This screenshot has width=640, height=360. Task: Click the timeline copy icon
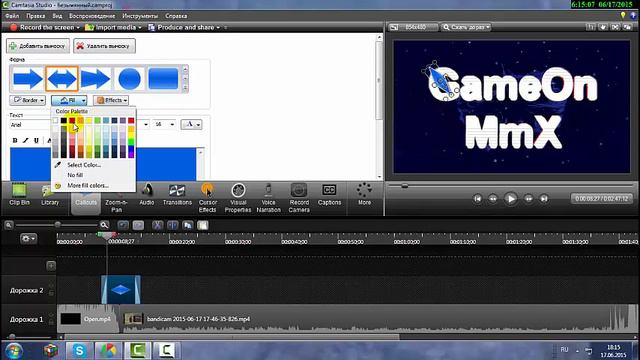[x=188, y=225]
